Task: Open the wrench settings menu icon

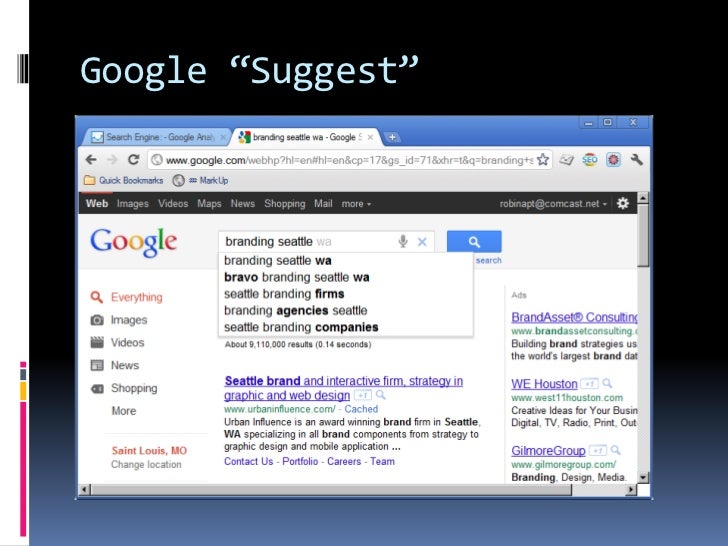Action: pyautogui.click(x=637, y=160)
